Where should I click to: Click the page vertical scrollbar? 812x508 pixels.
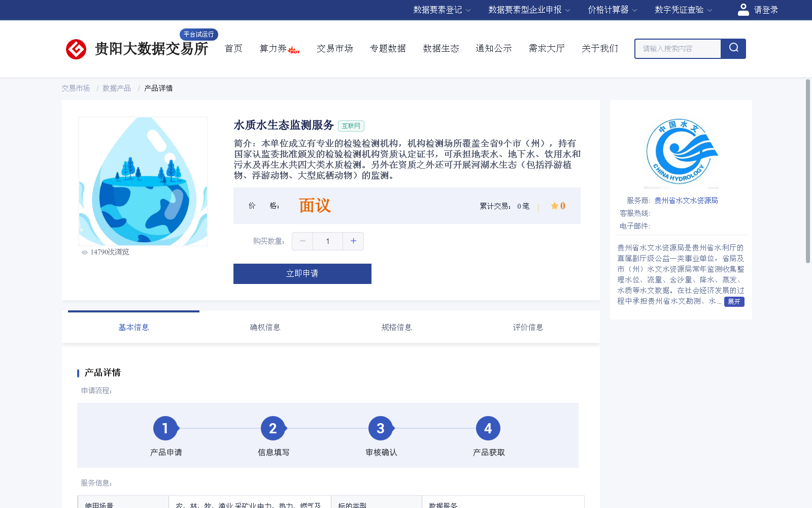tap(808, 171)
